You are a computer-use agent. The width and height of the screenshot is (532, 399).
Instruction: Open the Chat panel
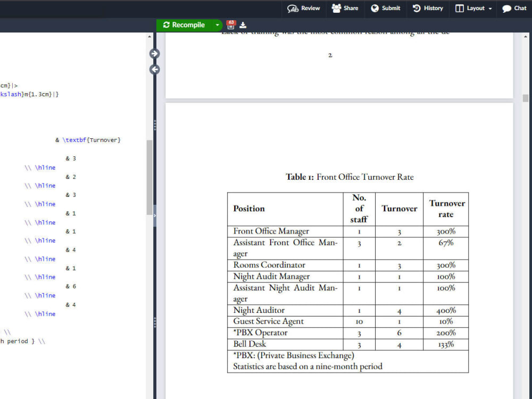click(x=514, y=8)
